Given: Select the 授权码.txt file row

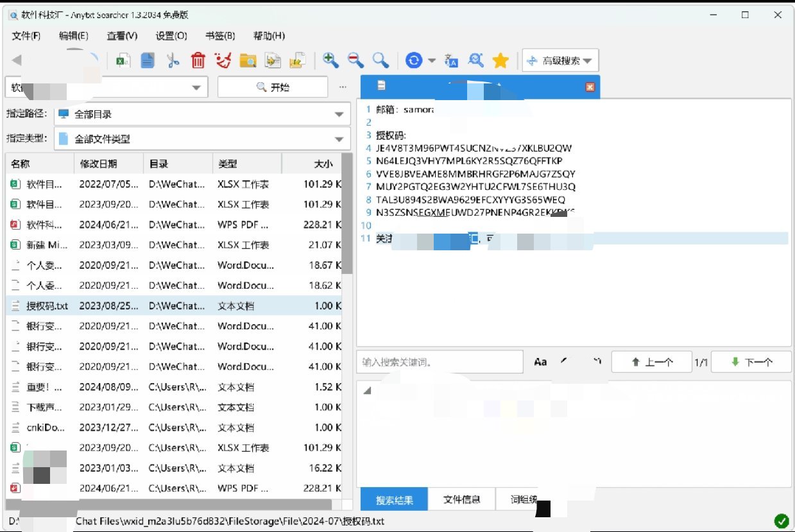Looking at the screenshot, I should pos(174,306).
